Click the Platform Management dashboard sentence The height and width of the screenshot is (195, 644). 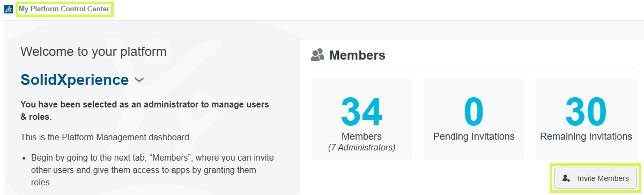click(106, 137)
